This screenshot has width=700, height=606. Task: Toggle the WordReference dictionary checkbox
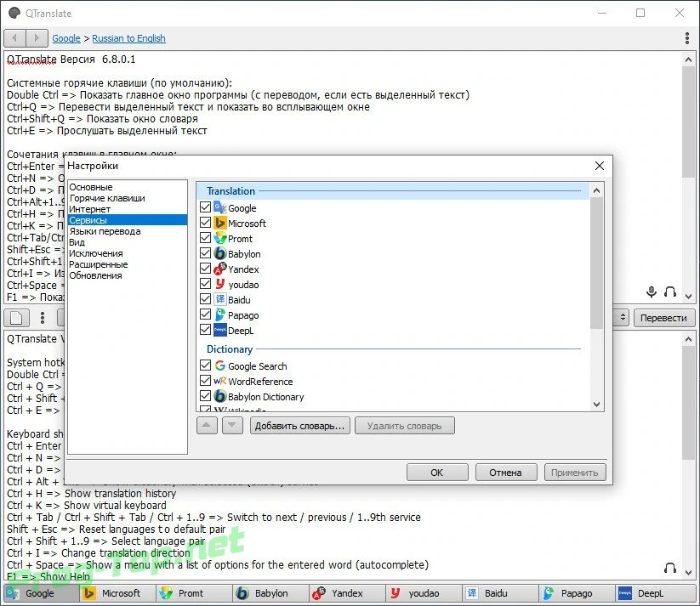coord(205,380)
